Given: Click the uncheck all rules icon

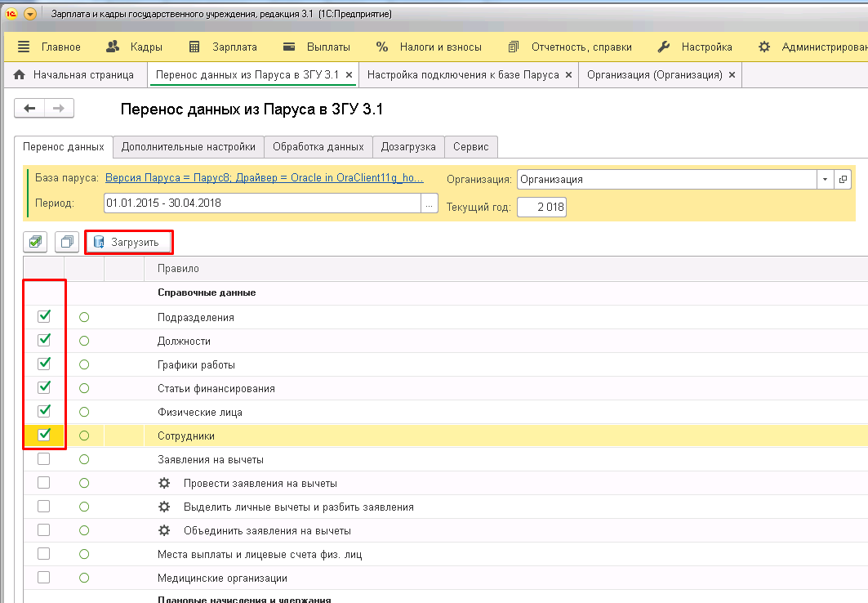Looking at the screenshot, I should pyautogui.click(x=67, y=242).
